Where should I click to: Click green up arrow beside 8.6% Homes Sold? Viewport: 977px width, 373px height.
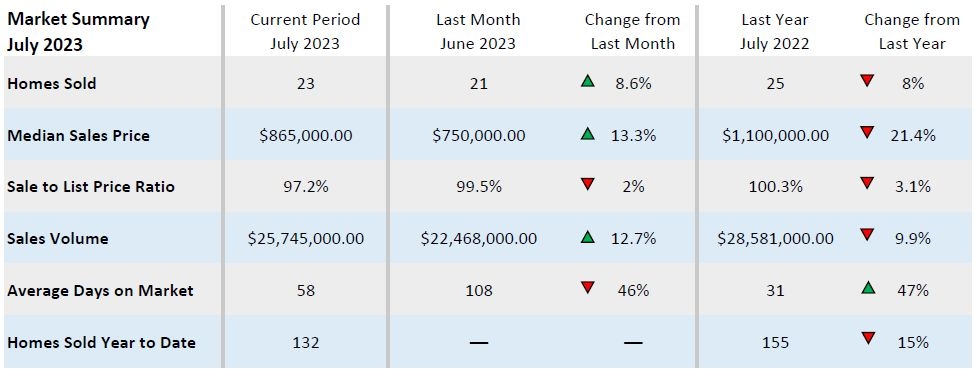587,81
